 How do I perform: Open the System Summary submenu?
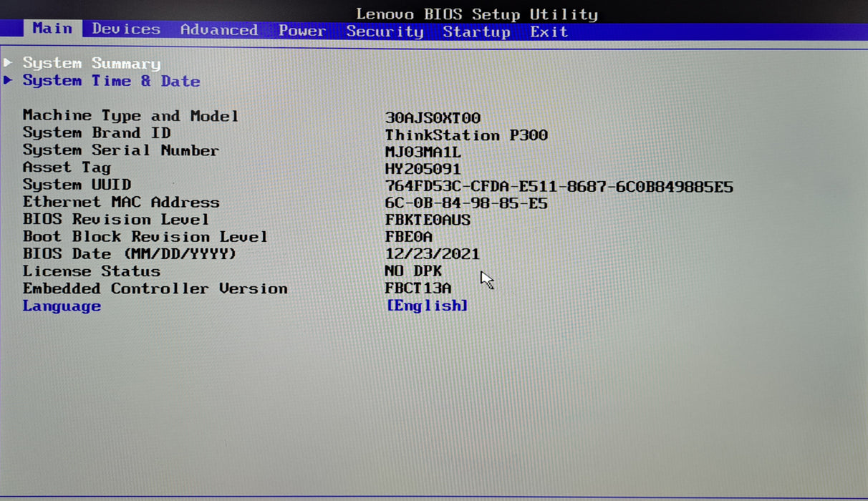[x=92, y=64]
